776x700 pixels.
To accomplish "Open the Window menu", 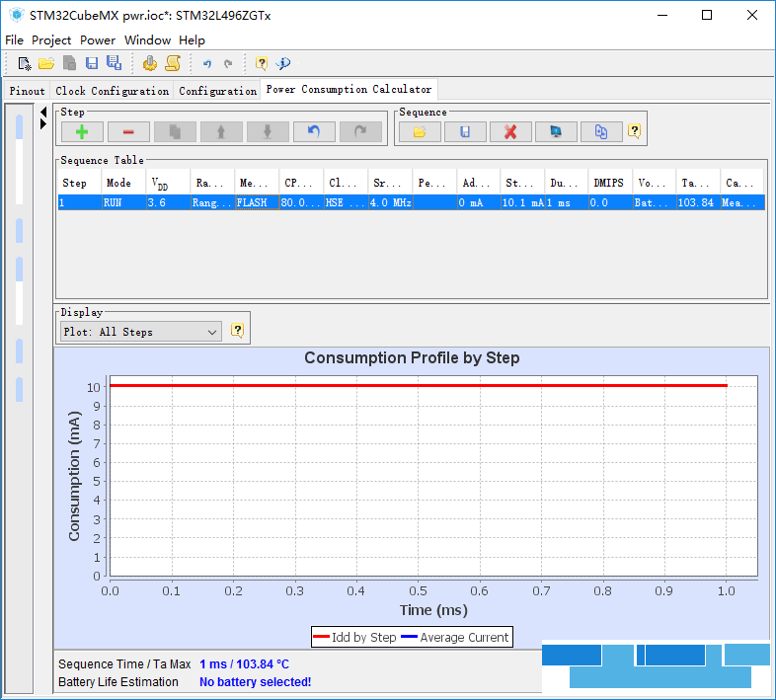I will coord(147,40).
